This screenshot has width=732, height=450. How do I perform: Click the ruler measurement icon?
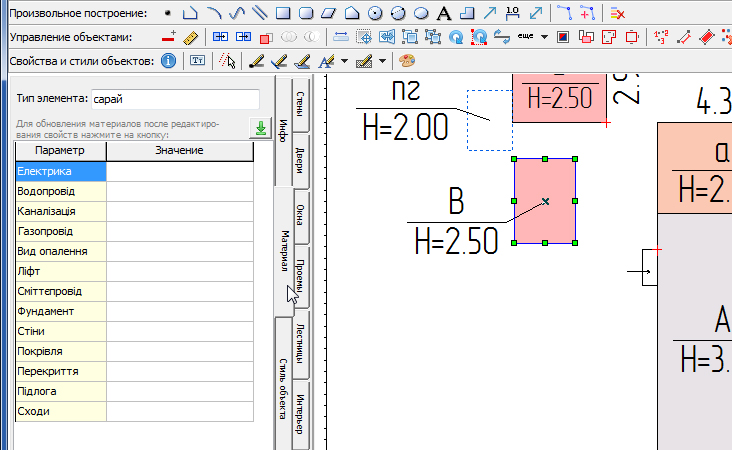click(x=192, y=37)
